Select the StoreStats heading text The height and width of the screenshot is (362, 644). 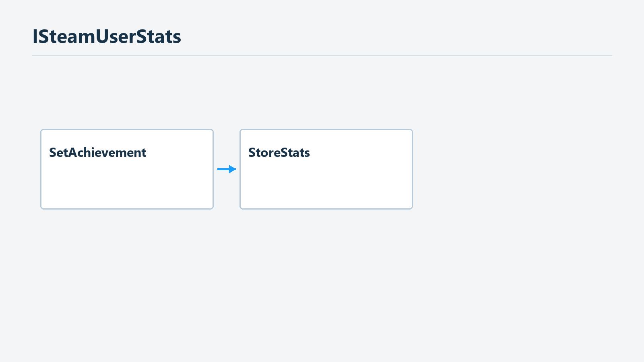279,152
